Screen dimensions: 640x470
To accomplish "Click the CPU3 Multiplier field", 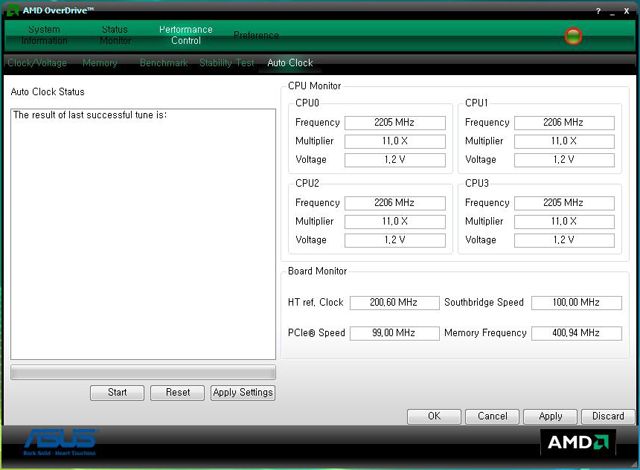I will pos(564,222).
